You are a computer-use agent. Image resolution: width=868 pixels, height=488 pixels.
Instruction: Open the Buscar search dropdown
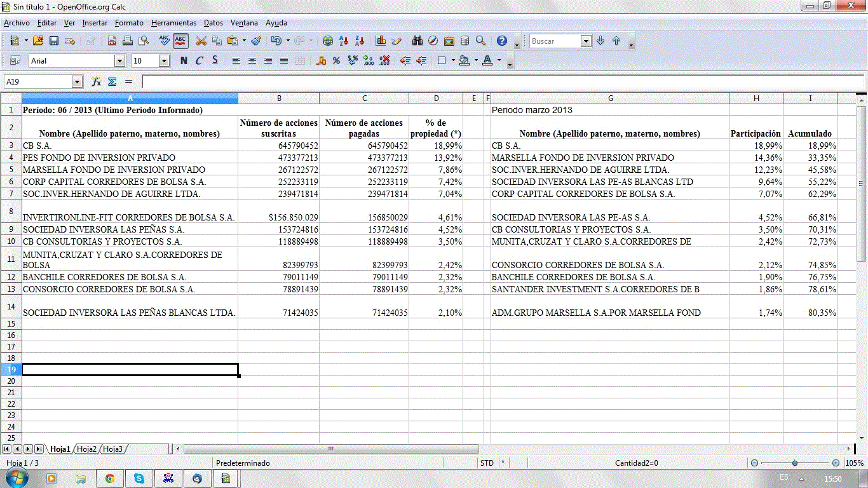[x=587, y=41]
